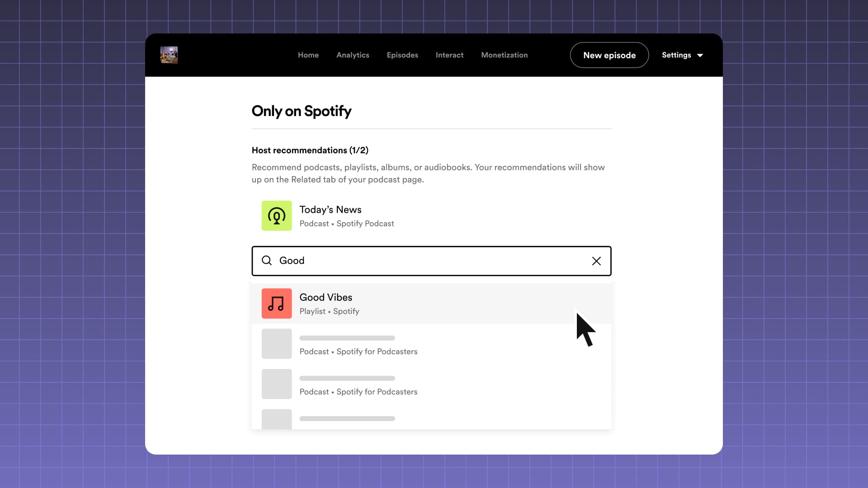
Task: Click the Good Vibes music note icon
Action: pos(277,304)
